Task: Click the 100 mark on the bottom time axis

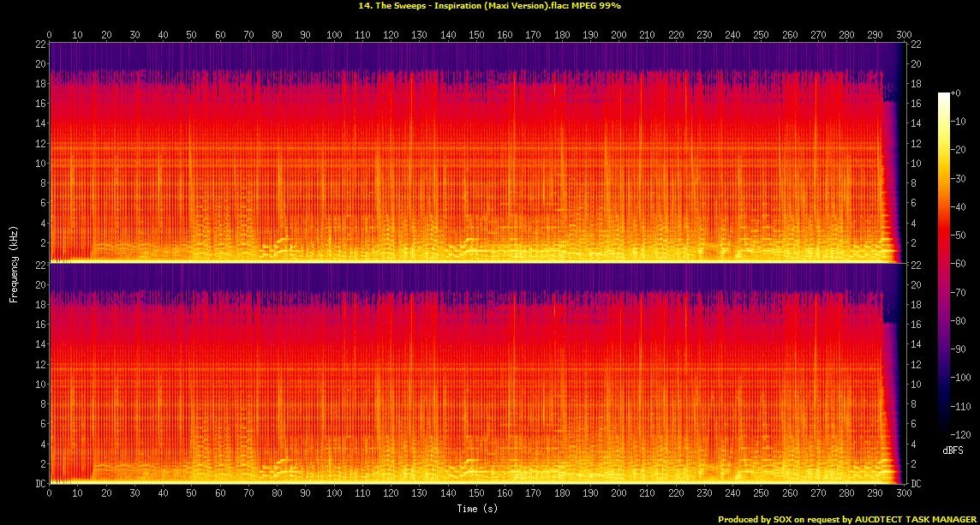Action: tap(333, 494)
